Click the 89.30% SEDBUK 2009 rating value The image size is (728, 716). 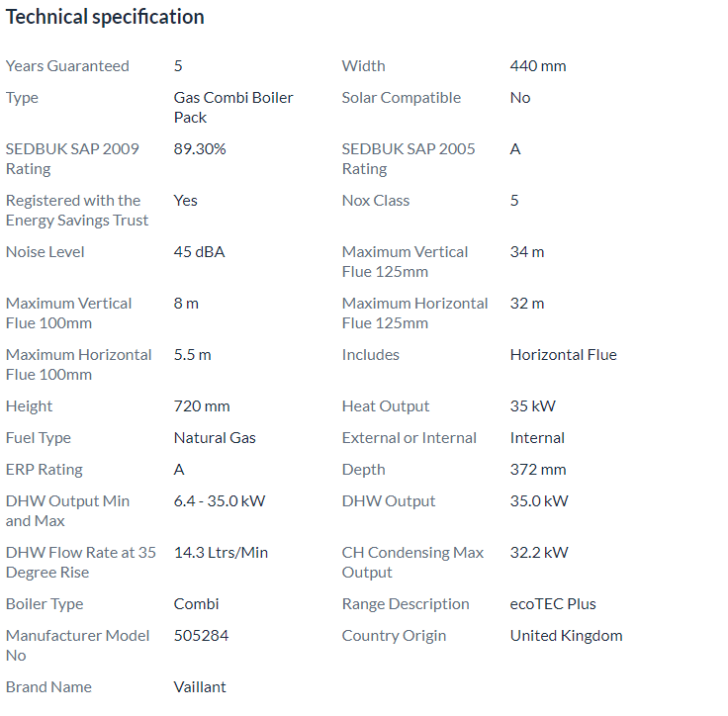200,149
